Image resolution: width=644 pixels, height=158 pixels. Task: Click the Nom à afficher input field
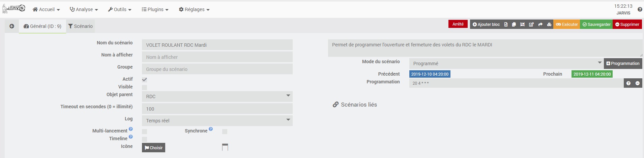tap(217, 57)
